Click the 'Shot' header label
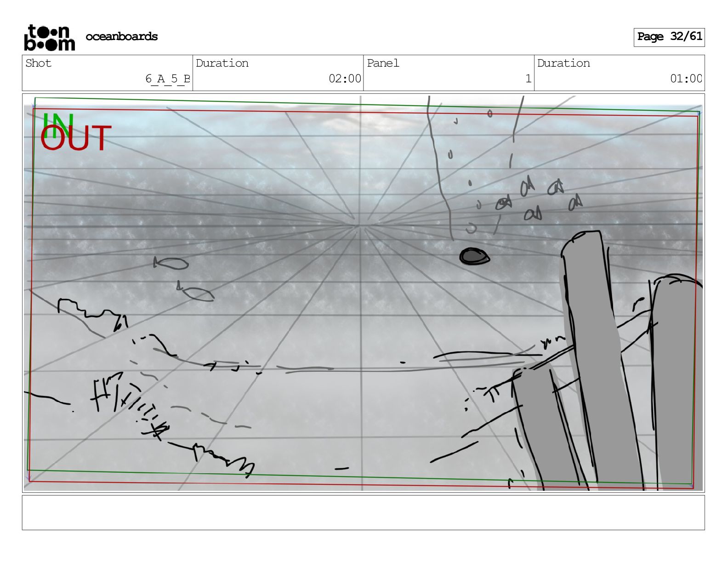Viewport: 728px width, 563px height. pos(38,63)
